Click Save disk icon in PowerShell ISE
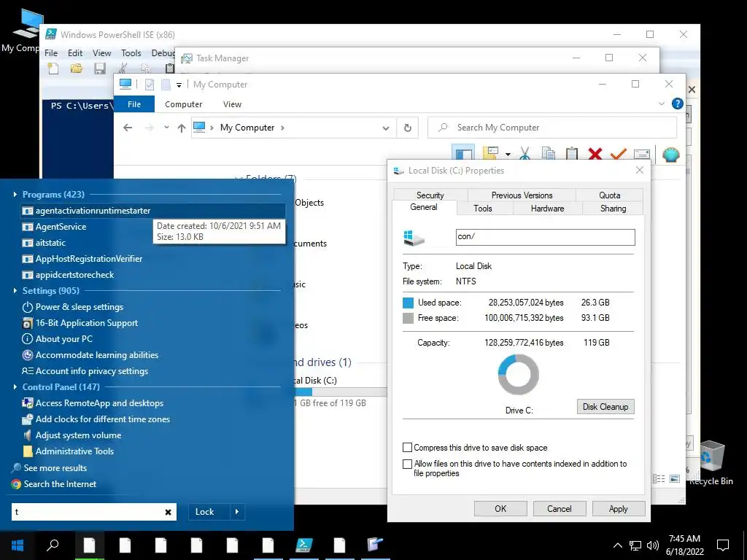Screen dimensions: 747x560 (99, 69)
